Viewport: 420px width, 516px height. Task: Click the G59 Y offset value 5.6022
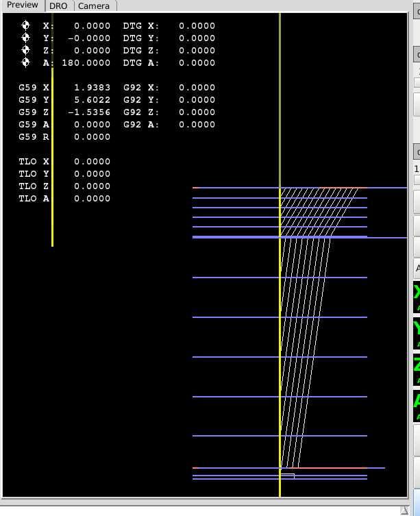92,100
